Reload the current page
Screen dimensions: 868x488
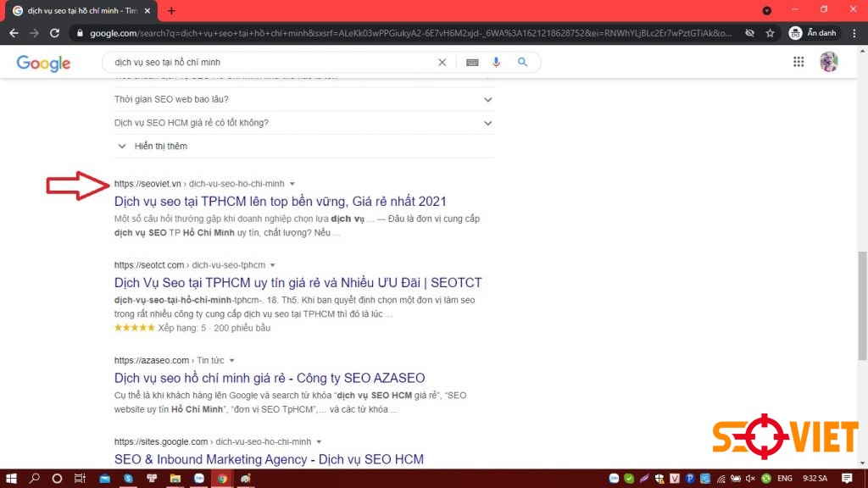(54, 32)
